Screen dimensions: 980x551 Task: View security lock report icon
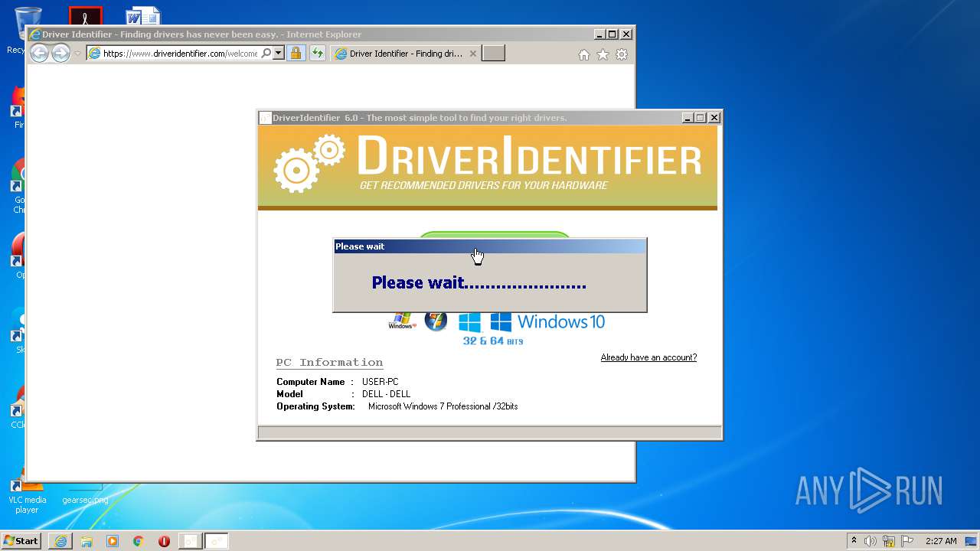(x=296, y=54)
